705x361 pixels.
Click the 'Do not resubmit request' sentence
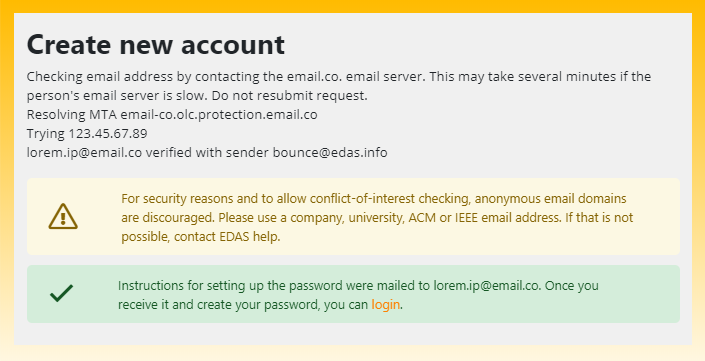[x=290, y=96]
